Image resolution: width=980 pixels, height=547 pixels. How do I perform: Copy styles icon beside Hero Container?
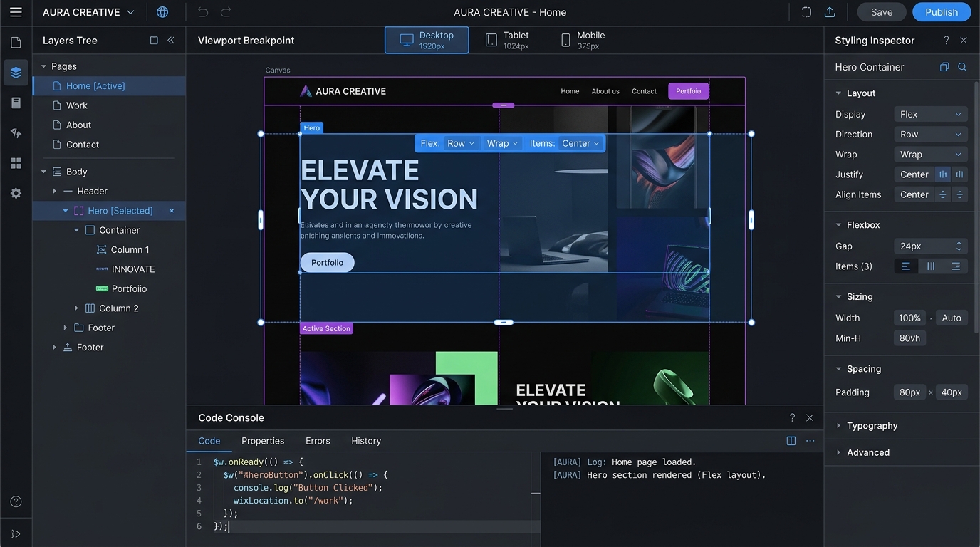click(944, 67)
